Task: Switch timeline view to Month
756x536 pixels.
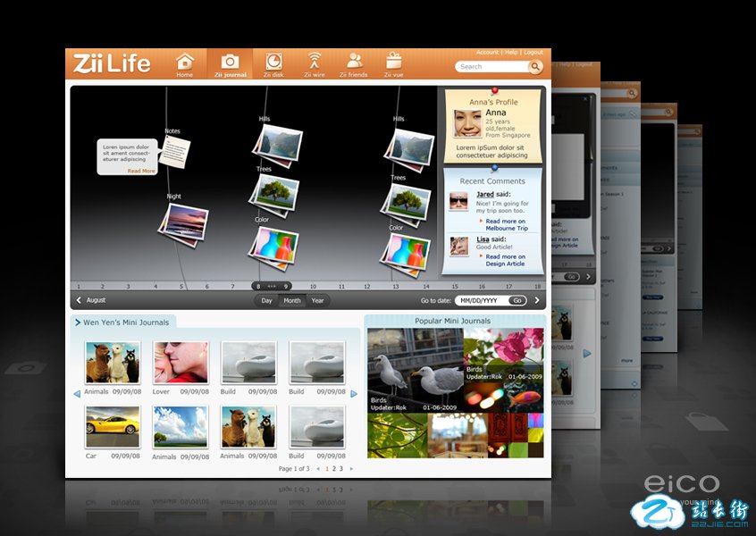Action: click(x=292, y=301)
